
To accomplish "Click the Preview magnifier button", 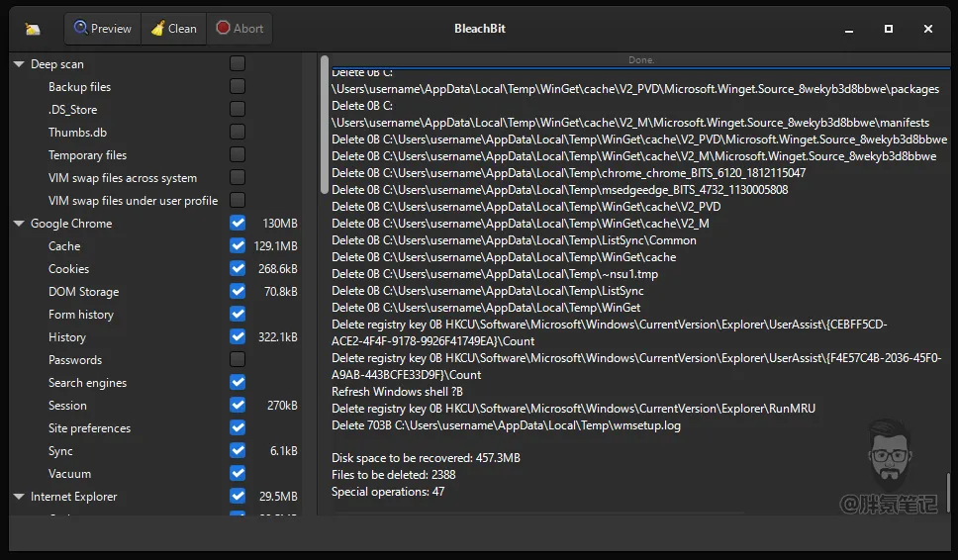I will coord(103,29).
